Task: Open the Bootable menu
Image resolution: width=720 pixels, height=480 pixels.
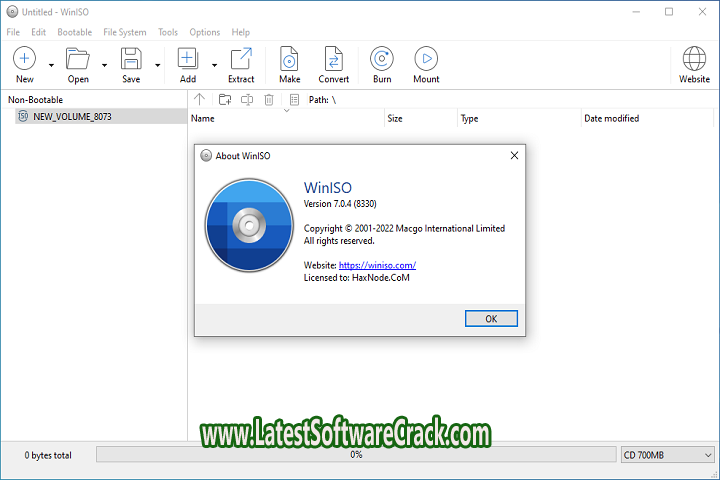Action: pos(75,32)
